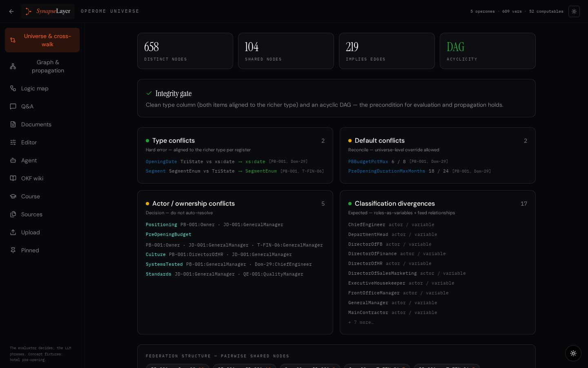The width and height of the screenshot is (588, 368).
Task: Click the Universe & cross-walk icon
Action: coord(13,40)
